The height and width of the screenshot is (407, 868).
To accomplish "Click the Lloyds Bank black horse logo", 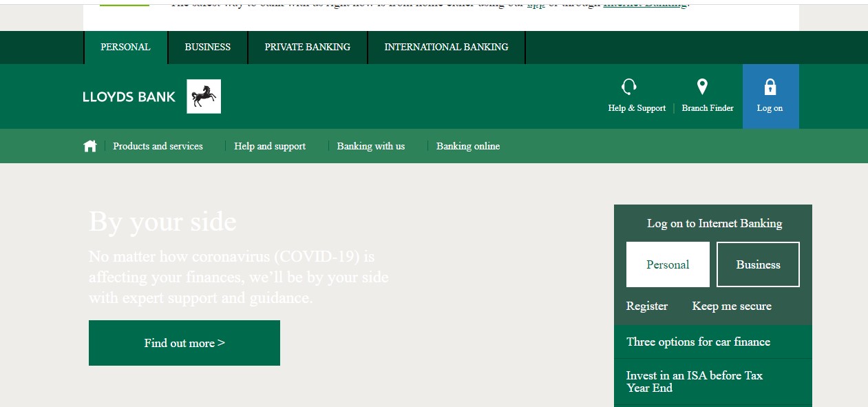I will pyautogui.click(x=204, y=96).
